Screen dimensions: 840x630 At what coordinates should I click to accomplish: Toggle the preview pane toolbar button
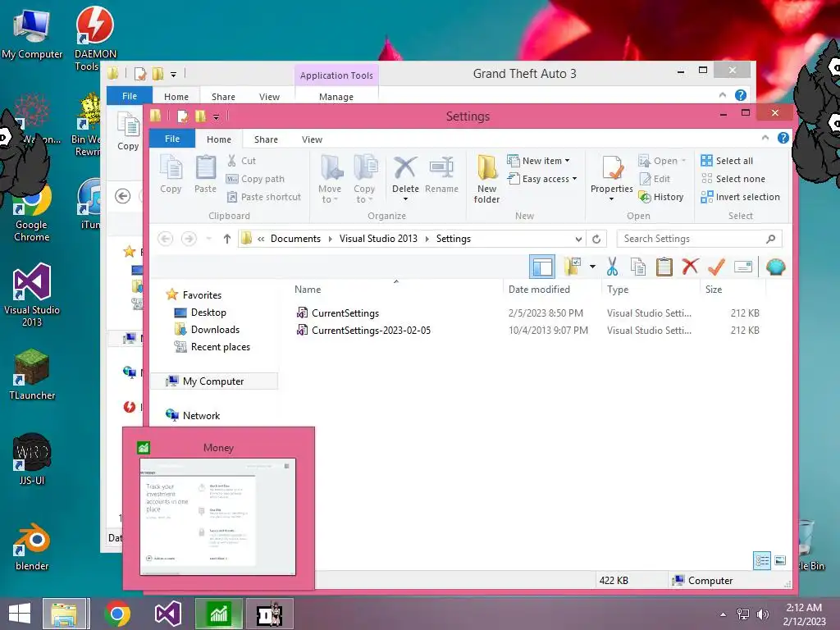pos(542,267)
